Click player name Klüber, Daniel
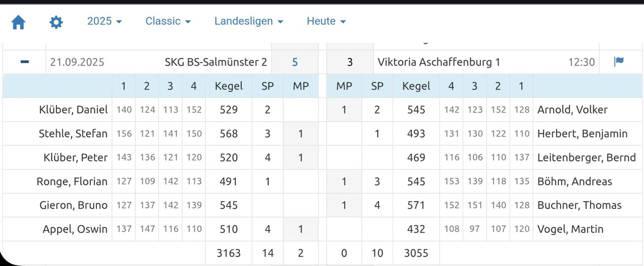The width and height of the screenshot is (644, 266). (73, 110)
